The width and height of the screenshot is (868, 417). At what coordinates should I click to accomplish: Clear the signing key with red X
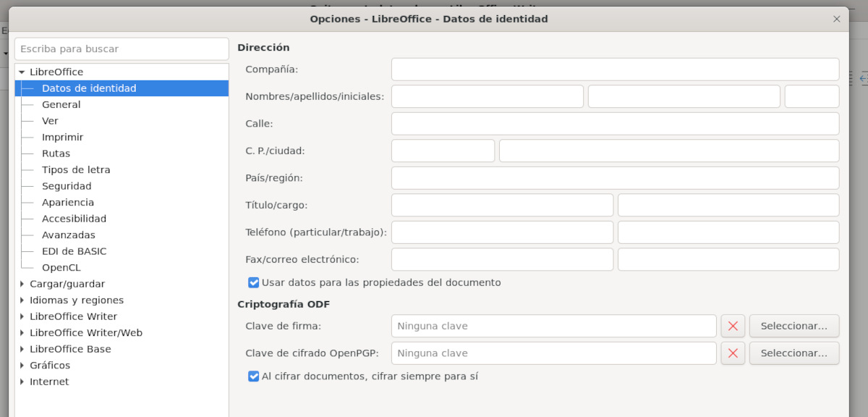[733, 326]
